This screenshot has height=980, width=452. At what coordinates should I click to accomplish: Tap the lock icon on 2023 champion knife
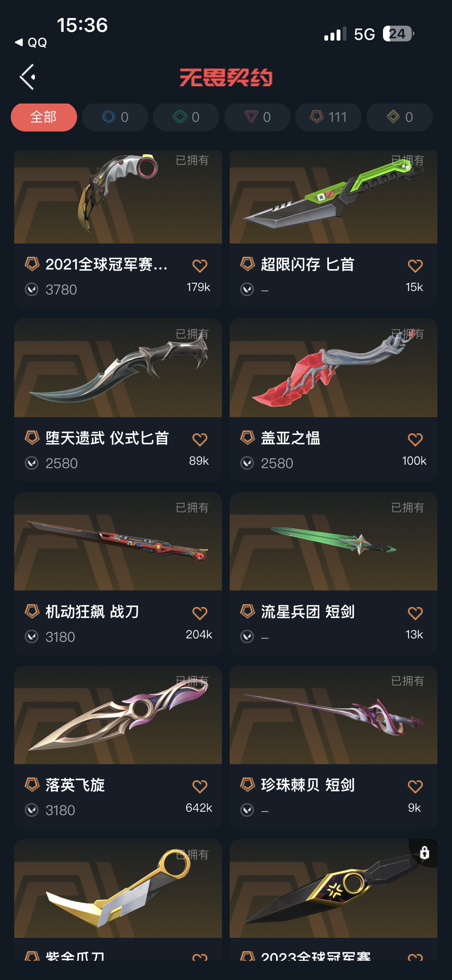424,853
